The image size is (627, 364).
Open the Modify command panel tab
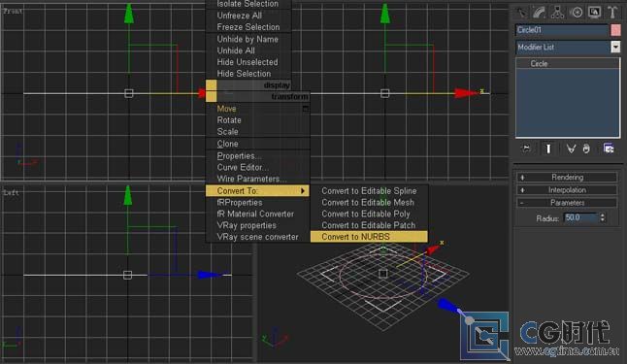(x=539, y=13)
